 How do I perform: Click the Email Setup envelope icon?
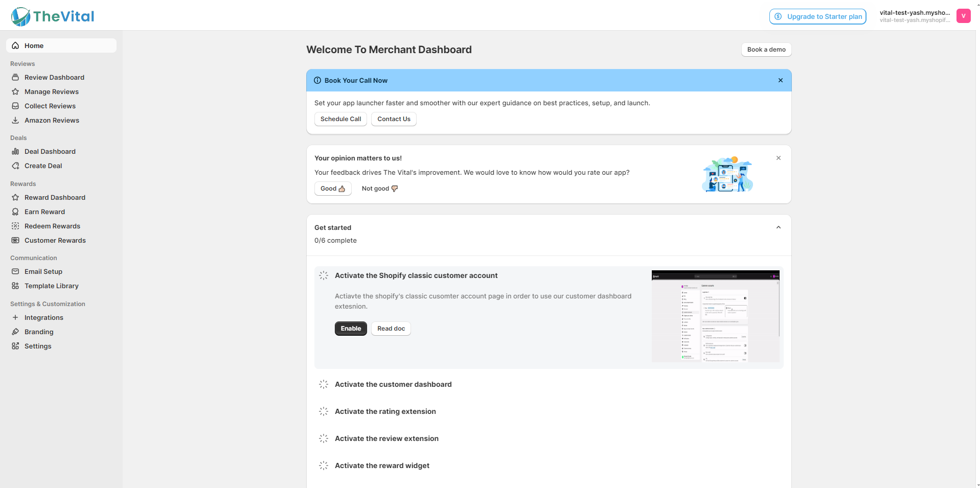(x=15, y=271)
